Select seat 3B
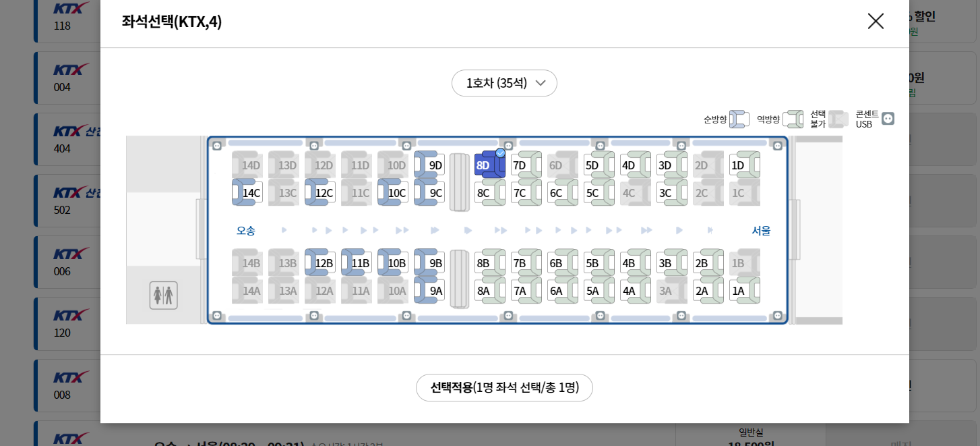980x446 pixels. [x=672, y=263]
